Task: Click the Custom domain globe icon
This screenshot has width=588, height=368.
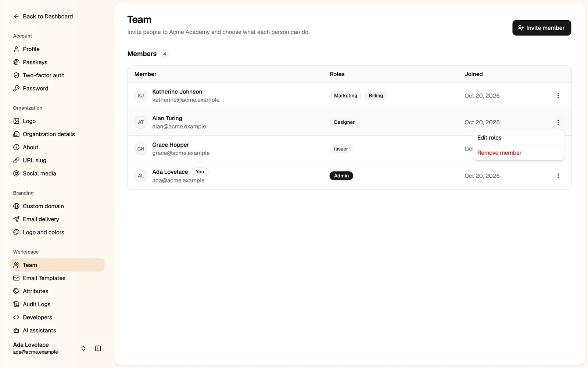Action: 16,206
